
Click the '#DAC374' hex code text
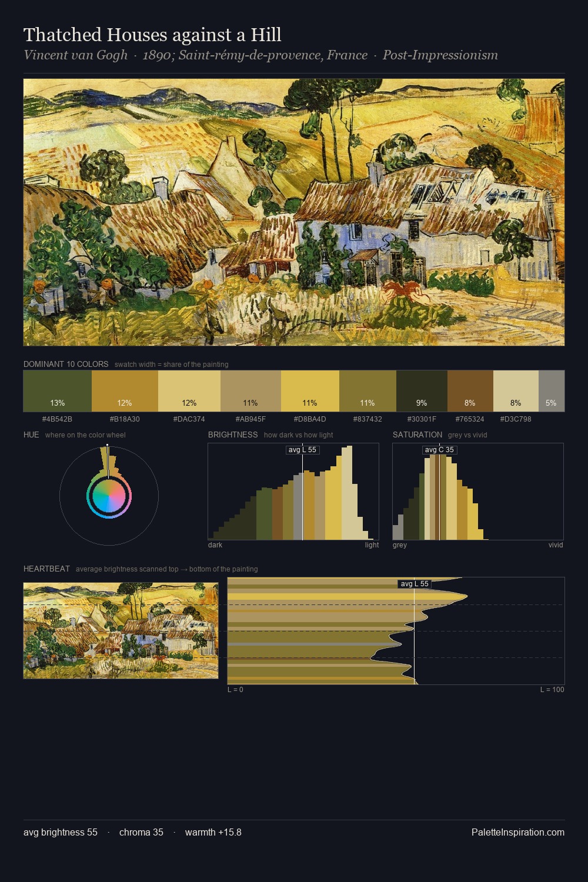coord(189,419)
